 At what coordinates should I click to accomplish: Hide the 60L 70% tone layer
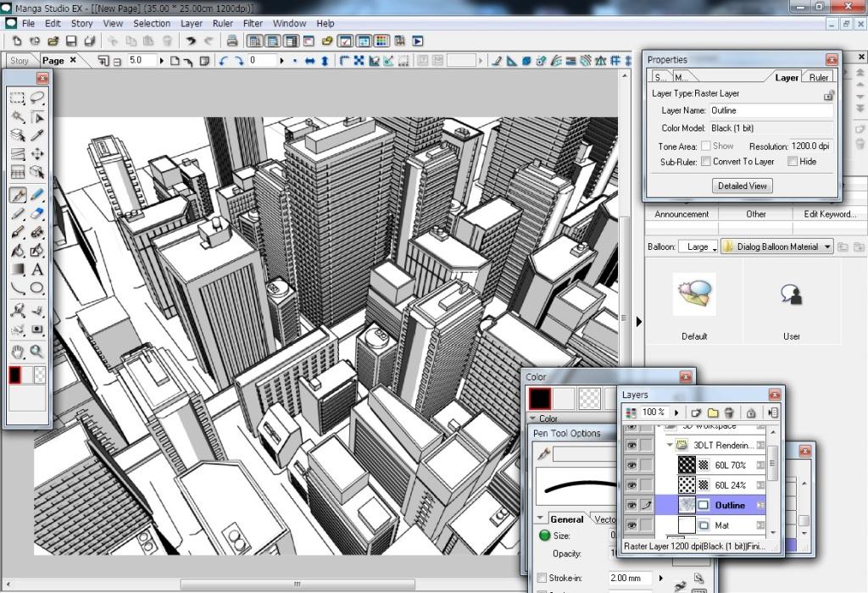pos(631,464)
